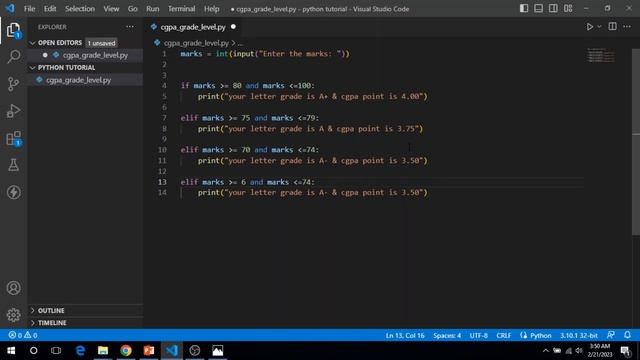The image size is (640, 360).
Task: Open Cortana search circle on taskbar
Action: pos(33,351)
